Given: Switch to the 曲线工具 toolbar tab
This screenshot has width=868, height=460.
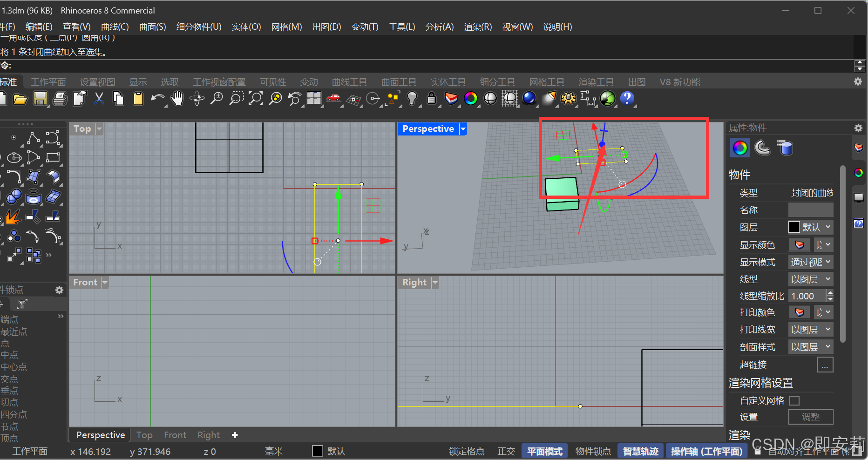Looking at the screenshot, I should pyautogui.click(x=349, y=82).
